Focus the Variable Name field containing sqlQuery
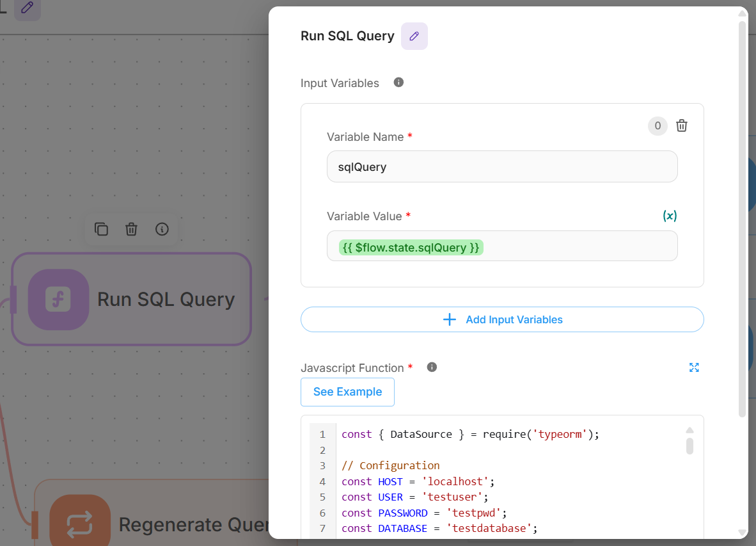This screenshot has width=756, height=546. pos(501,167)
